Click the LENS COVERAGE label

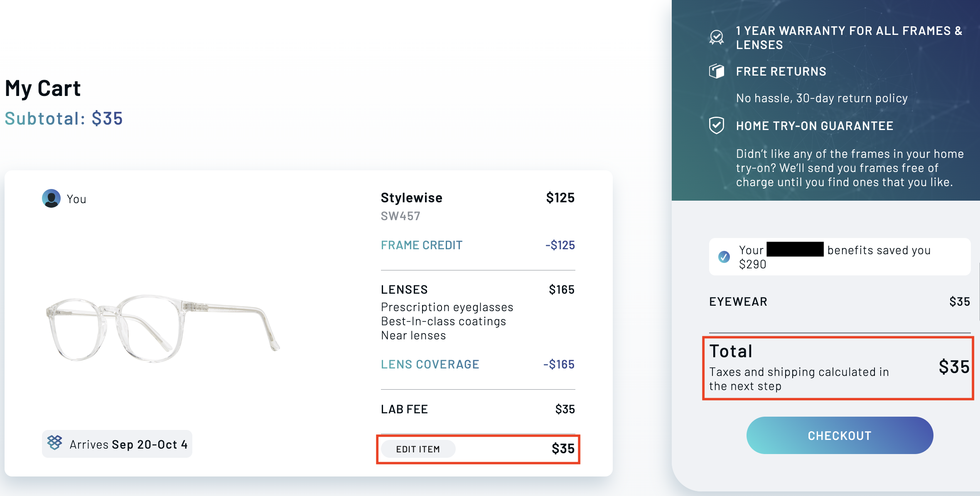(430, 364)
